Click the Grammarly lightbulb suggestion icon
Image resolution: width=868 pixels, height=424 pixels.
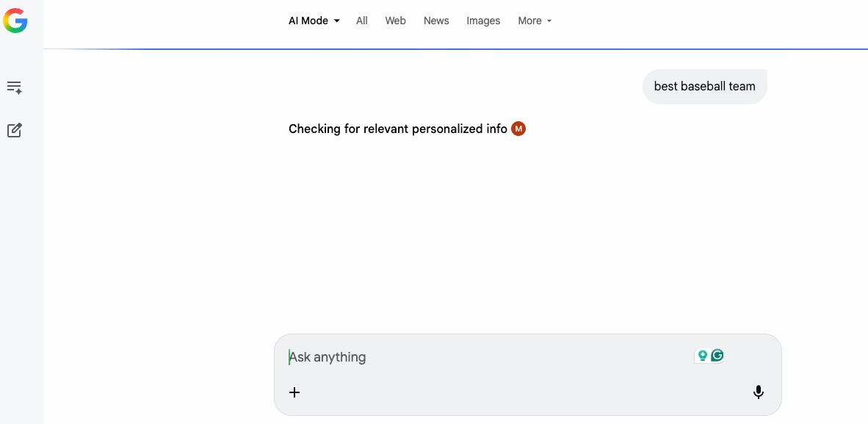pos(702,356)
